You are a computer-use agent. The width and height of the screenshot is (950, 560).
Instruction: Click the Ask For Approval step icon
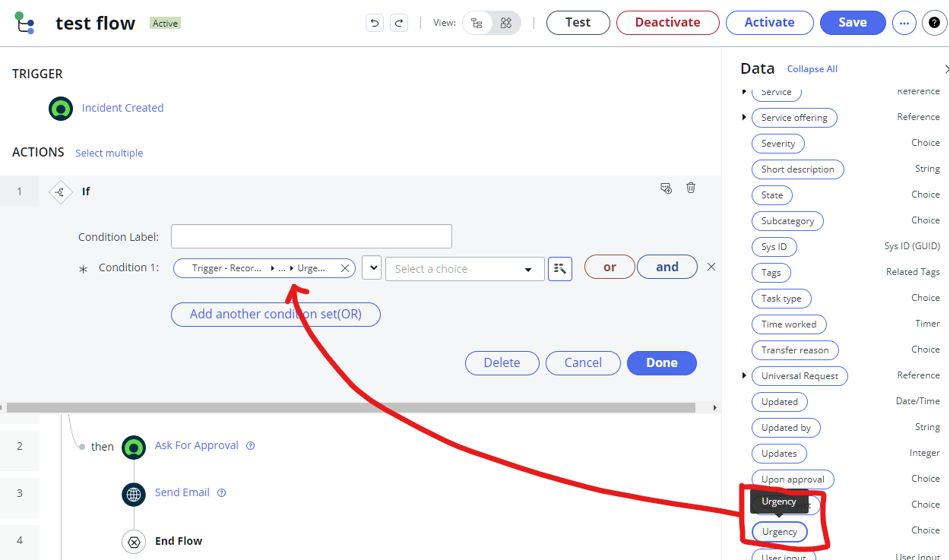pos(134,447)
